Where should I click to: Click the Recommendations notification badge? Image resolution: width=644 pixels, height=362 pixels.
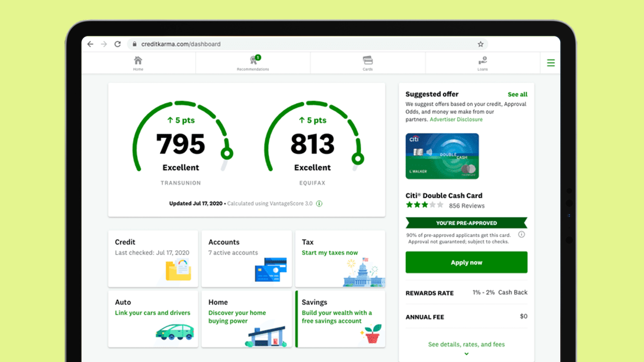pos(258,57)
